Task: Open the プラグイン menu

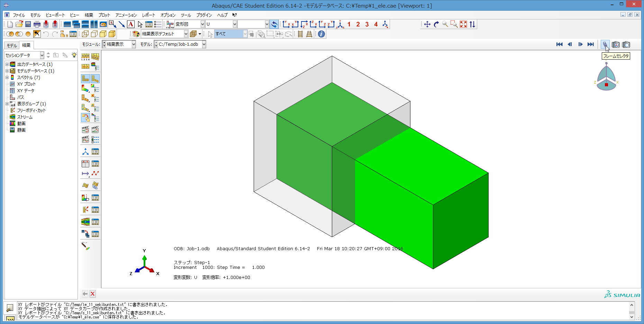Action: pyautogui.click(x=204, y=15)
